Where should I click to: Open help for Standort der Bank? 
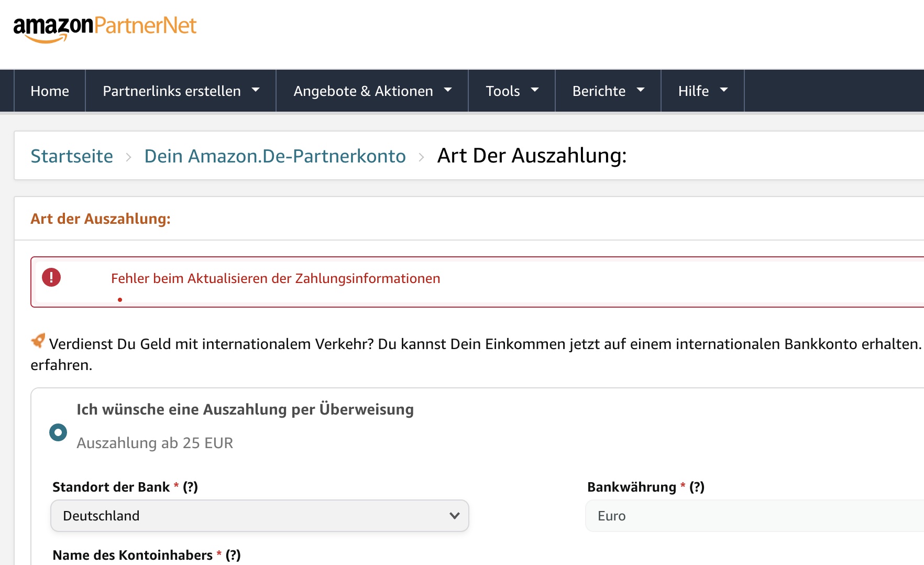(191, 487)
